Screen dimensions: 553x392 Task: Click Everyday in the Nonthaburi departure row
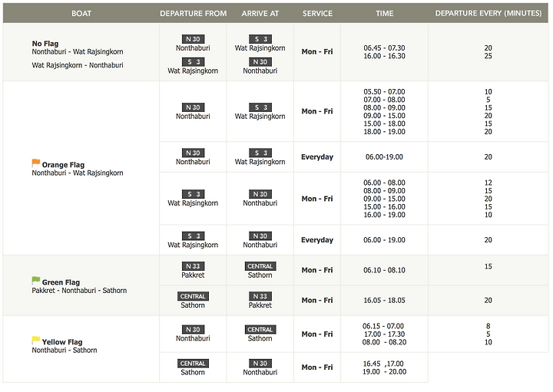point(317,157)
